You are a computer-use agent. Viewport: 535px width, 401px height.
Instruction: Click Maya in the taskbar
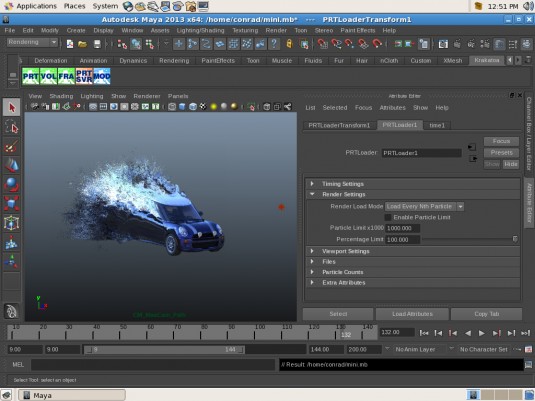coord(72,396)
